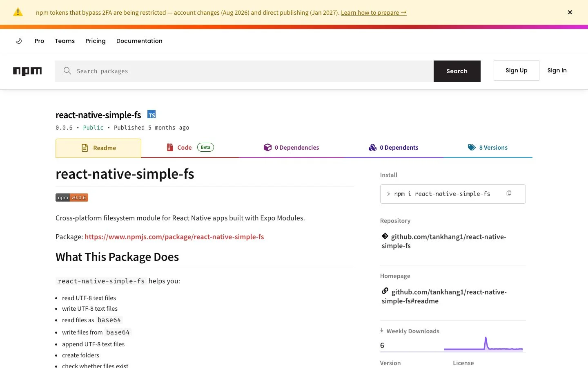
Task: Click the yellow warning triangle icon
Action: pyautogui.click(x=18, y=12)
